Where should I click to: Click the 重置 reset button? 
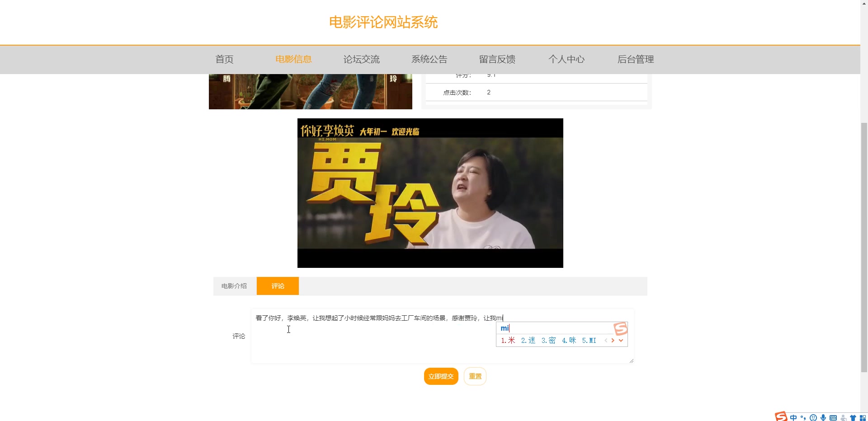pyautogui.click(x=475, y=376)
